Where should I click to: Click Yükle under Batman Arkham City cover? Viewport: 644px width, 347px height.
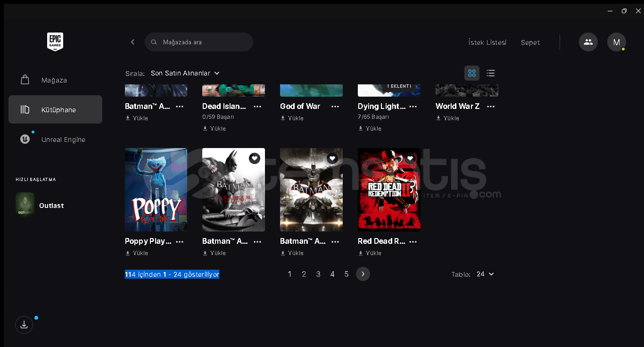(214, 253)
